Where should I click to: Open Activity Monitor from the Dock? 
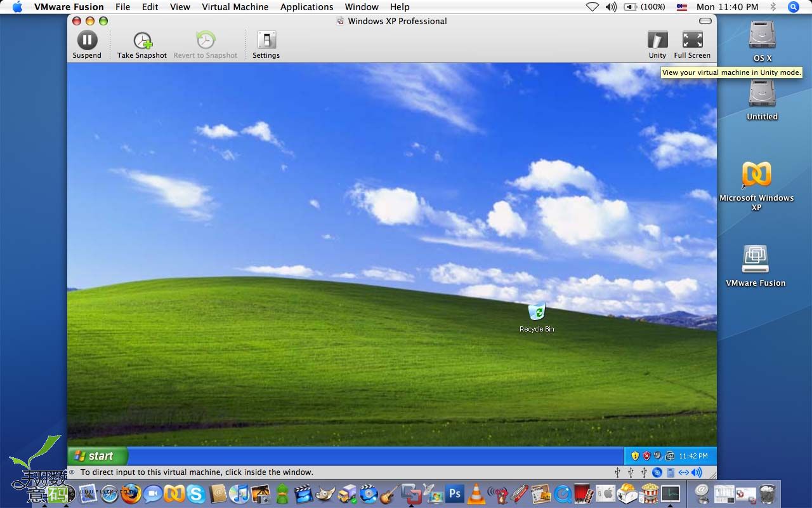click(671, 493)
